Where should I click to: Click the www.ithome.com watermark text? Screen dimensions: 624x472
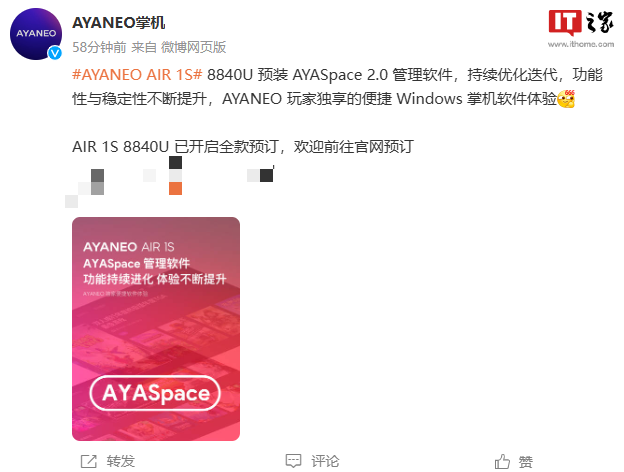tap(581, 44)
